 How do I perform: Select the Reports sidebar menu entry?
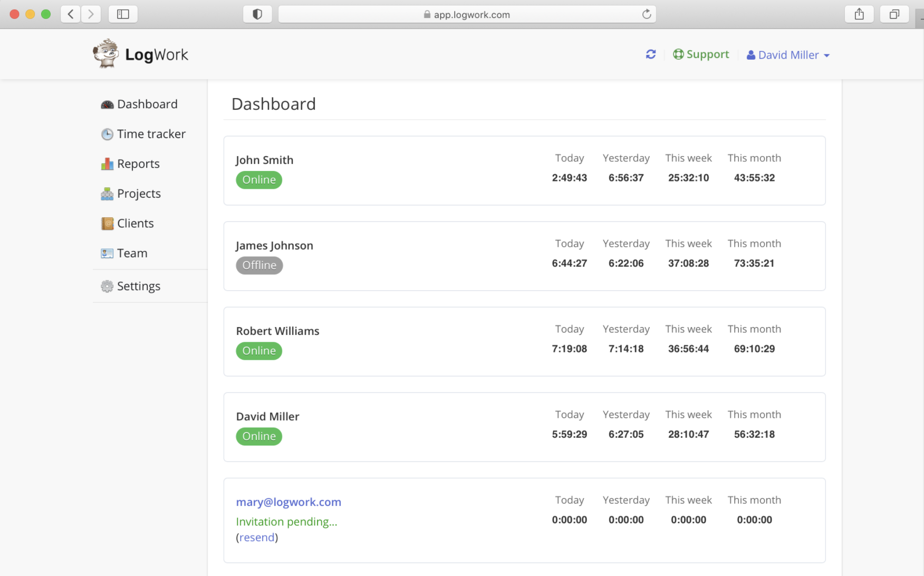138,164
